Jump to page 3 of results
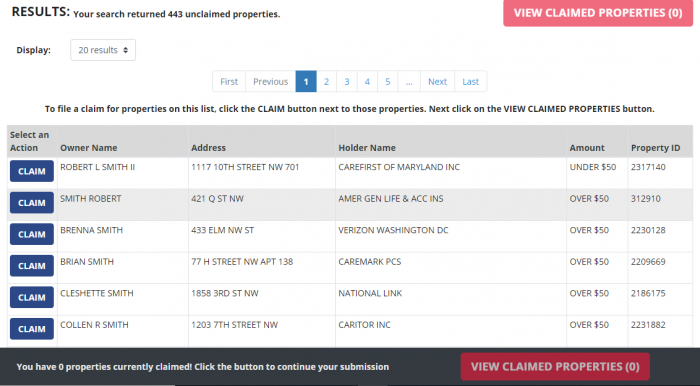This screenshot has height=386, width=700. 347,82
